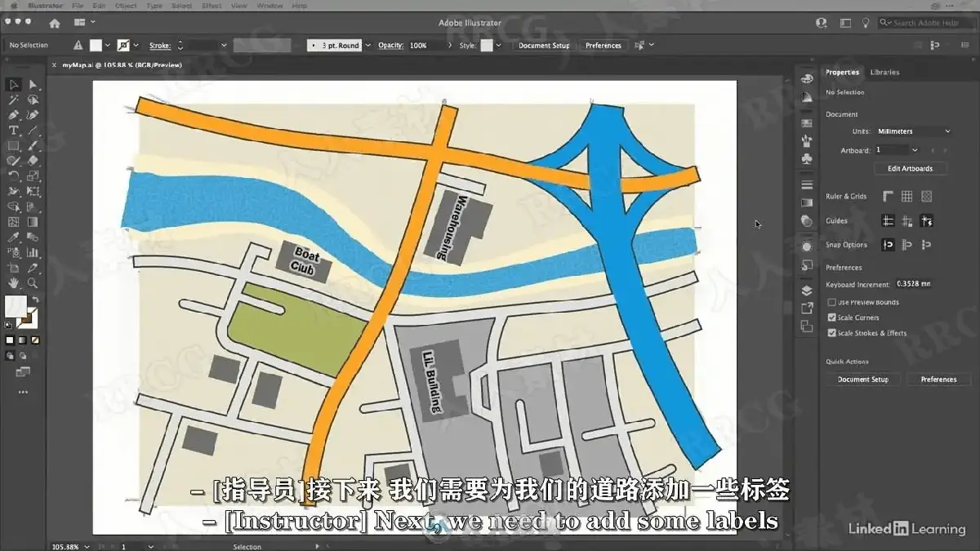Image resolution: width=980 pixels, height=551 pixels.
Task: Toggle Scale Strokes & Effects checkbox
Action: coord(831,333)
